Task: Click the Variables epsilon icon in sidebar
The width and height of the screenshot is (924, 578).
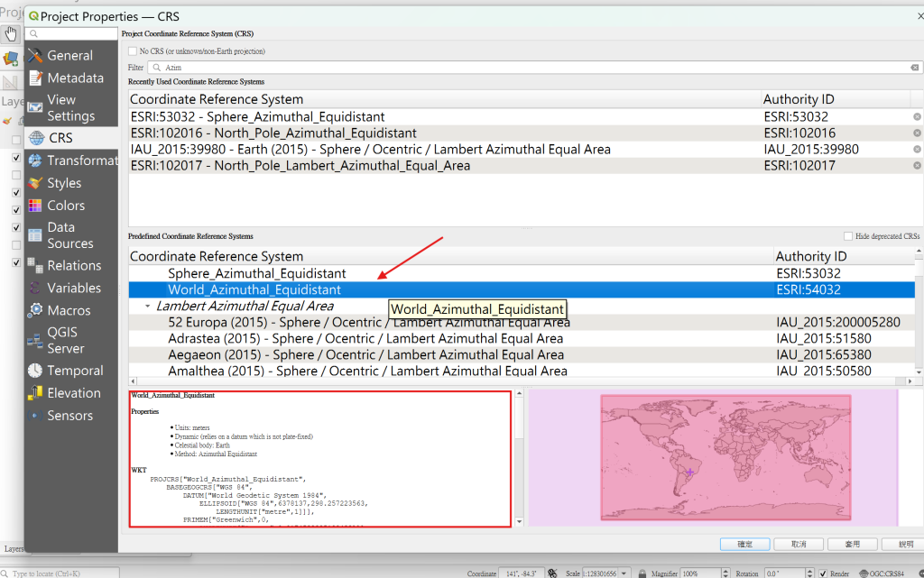Action: (x=35, y=288)
